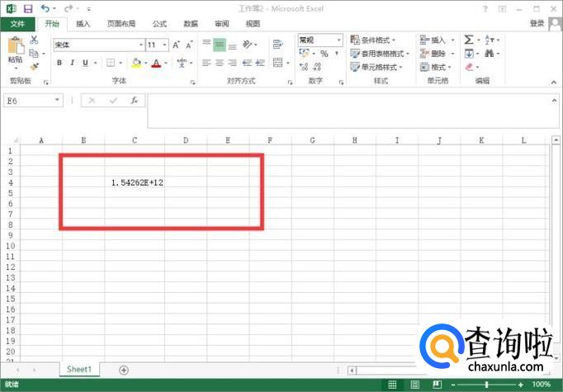Click the Cut scissors icon

click(x=35, y=40)
